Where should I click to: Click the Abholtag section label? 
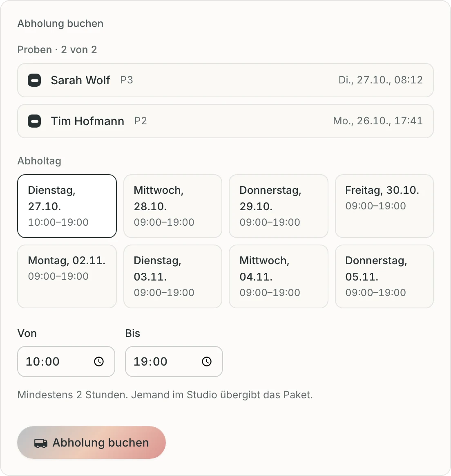pyautogui.click(x=39, y=161)
